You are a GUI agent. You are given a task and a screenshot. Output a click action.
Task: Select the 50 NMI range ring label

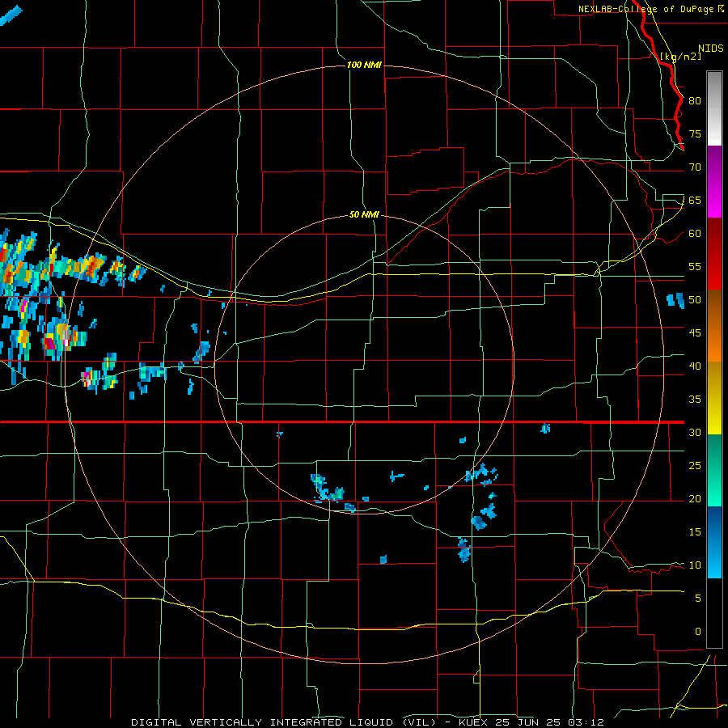click(x=364, y=214)
